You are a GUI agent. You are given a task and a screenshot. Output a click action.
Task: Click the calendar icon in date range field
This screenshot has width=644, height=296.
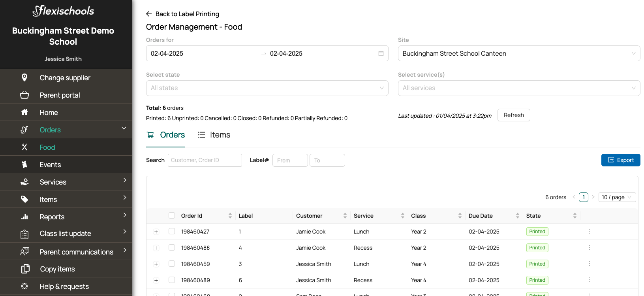pos(381,53)
